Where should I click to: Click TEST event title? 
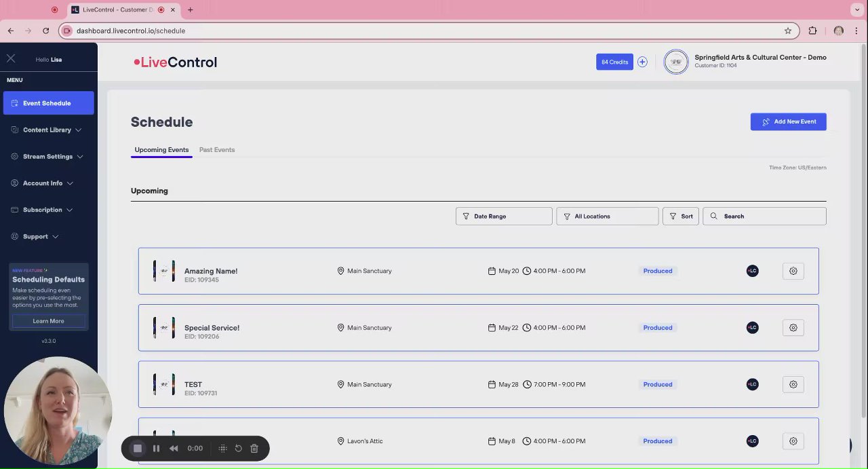[193, 384]
